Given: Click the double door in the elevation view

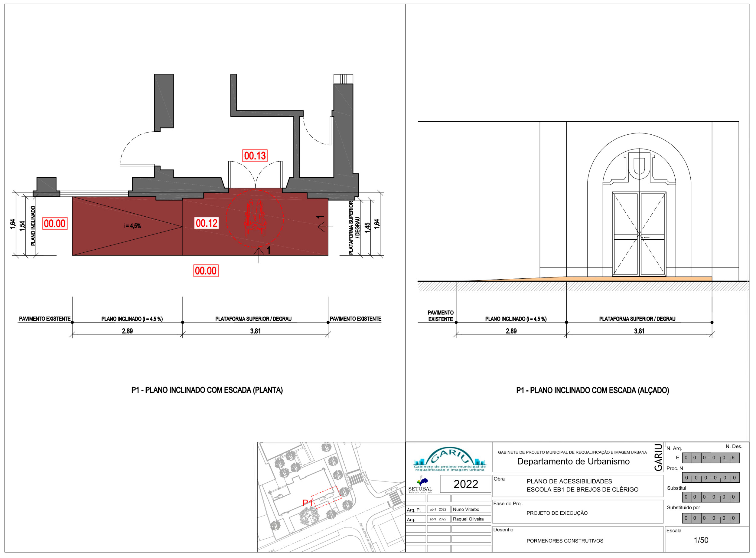Looking at the screenshot, I should point(639,234).
